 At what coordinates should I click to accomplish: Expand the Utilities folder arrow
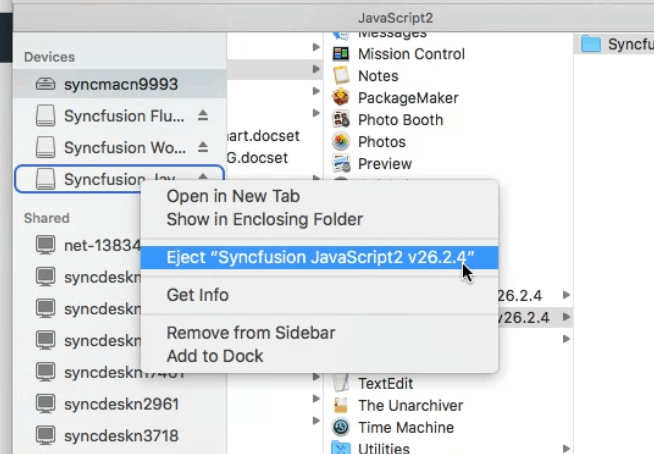point(567,449)
